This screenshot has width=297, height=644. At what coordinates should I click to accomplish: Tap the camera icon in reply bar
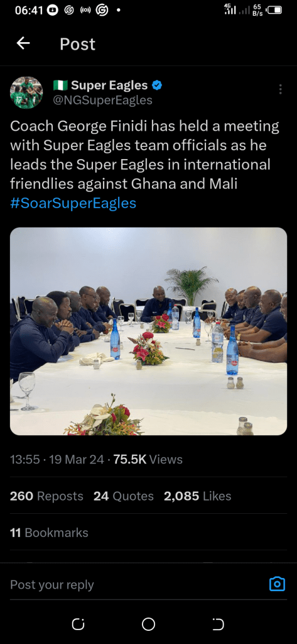click(x=277, y=584)
